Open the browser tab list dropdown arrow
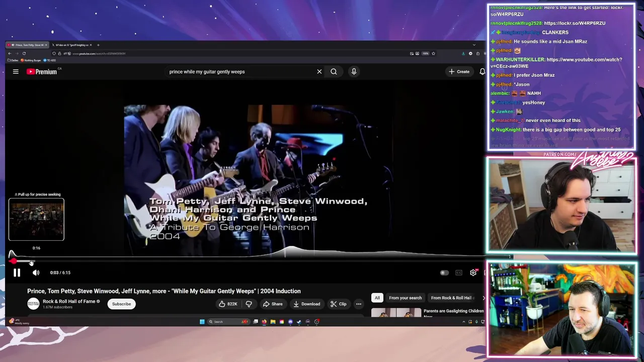The width and height of the screenshot is (644, 362). coord(473,45)
